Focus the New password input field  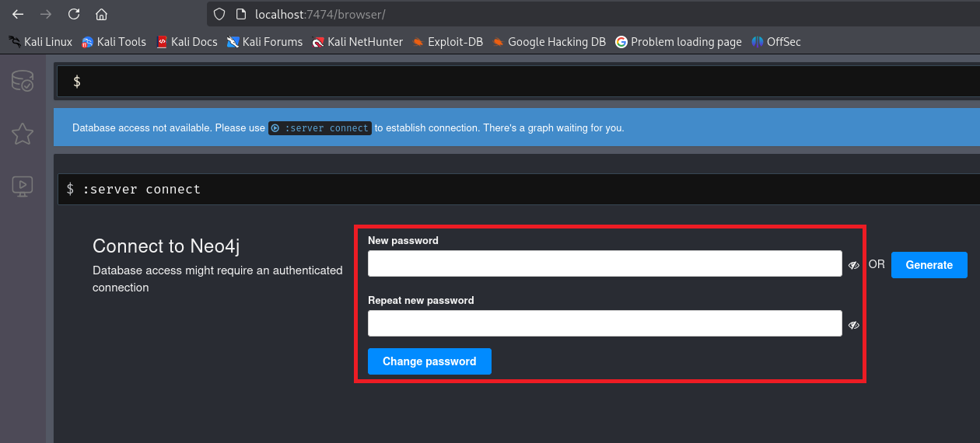[604, 263]
